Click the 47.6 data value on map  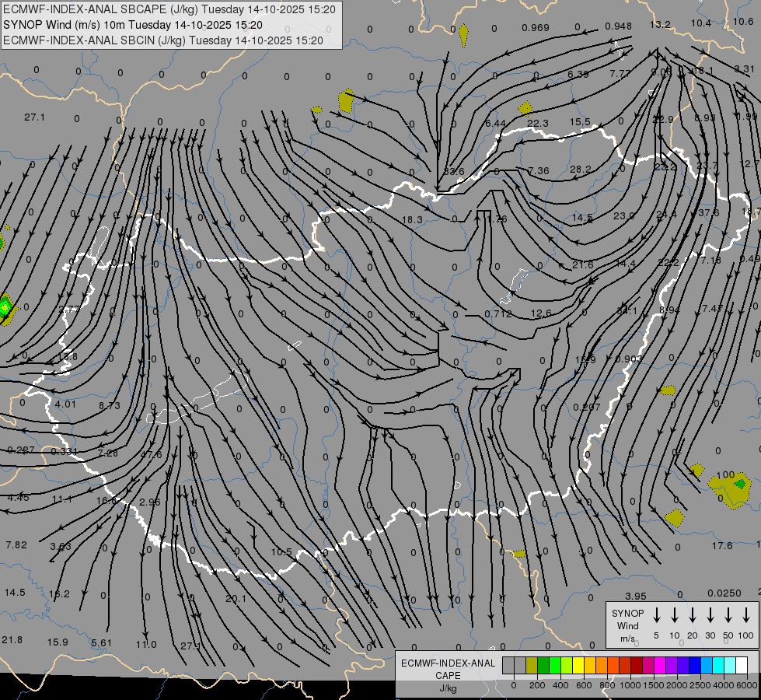coord(151,454)
